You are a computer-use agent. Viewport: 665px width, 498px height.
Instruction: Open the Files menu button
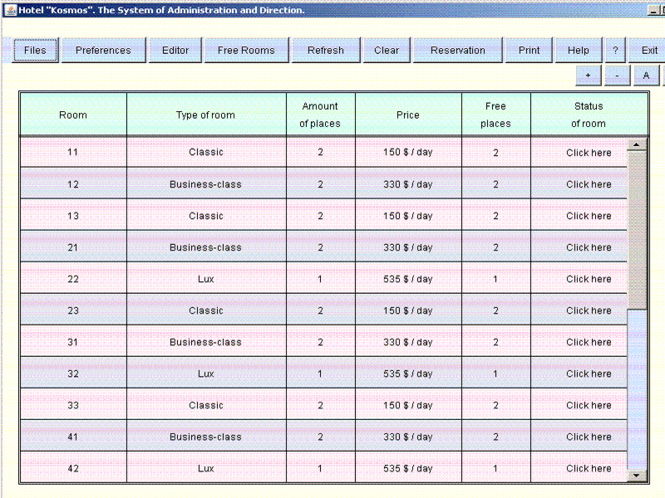tap(35, 50)
